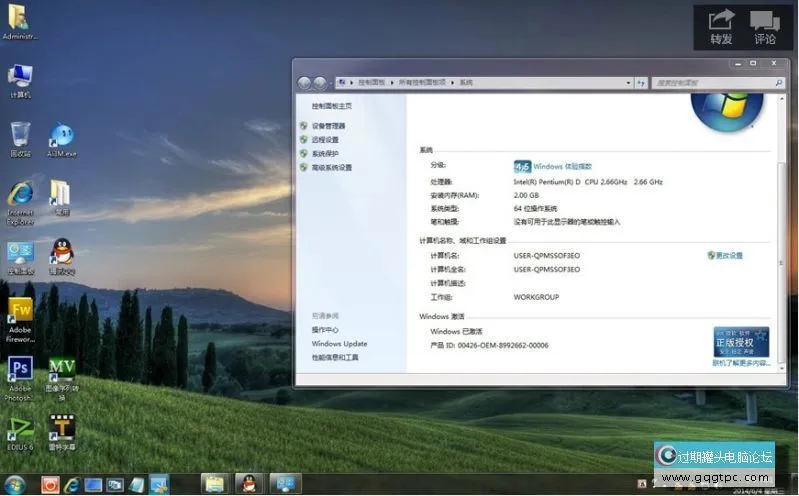Open the 回收站 recycle bin icon
This screenshot has width=799, height=496.
(20, 140)
